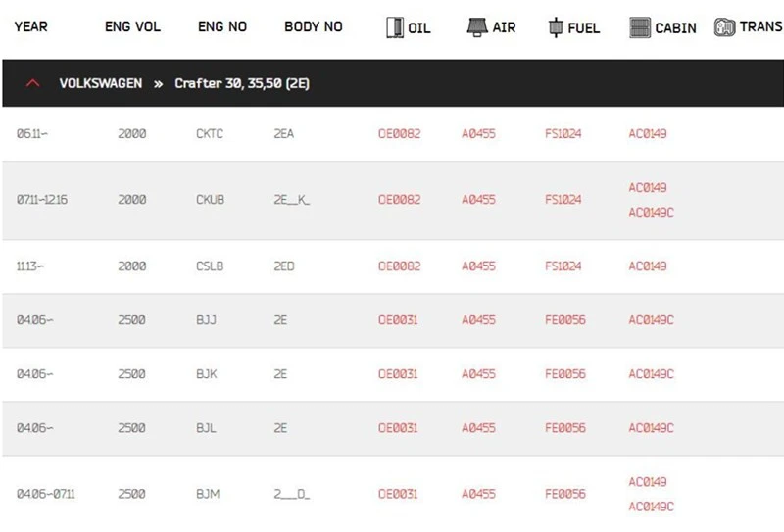
Task: Open cabin filter AC0149 for CSLB engine
Action: [647, 266]
